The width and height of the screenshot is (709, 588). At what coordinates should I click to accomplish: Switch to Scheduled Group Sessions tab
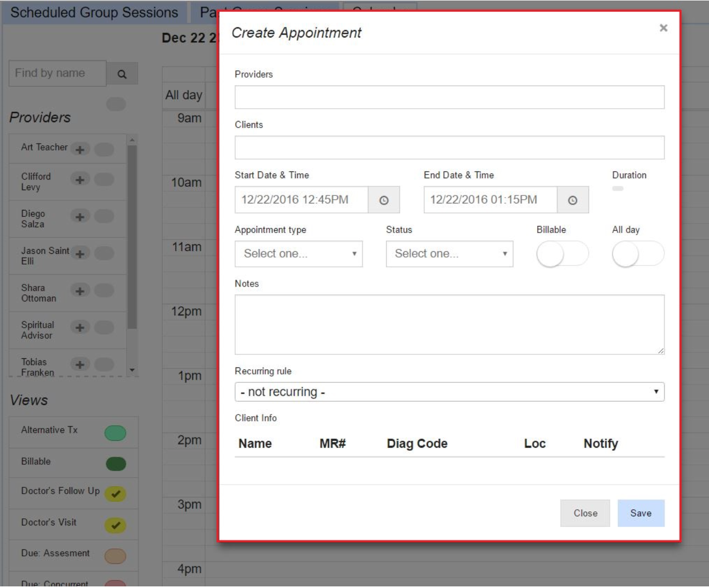click(94, 12)
